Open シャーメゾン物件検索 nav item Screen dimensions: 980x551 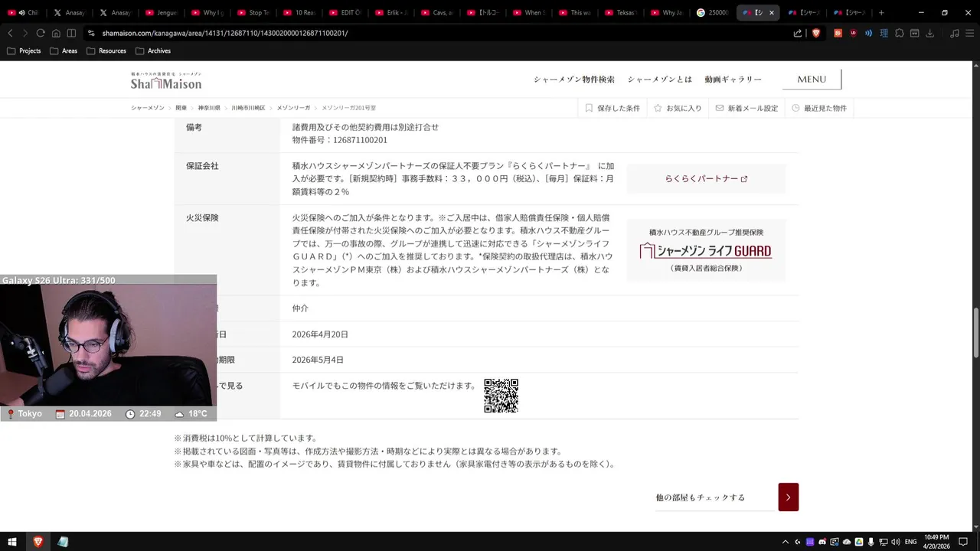click(x=574, y=80)
